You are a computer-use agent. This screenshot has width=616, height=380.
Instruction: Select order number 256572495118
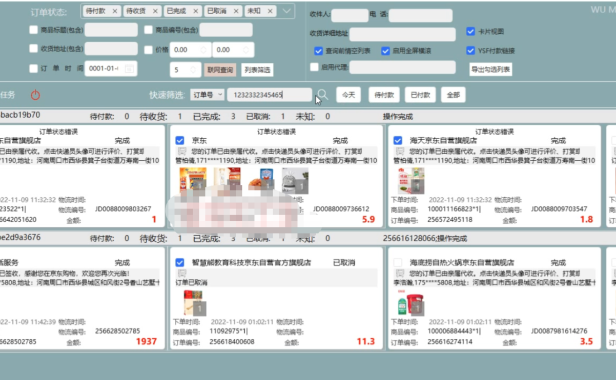[x=450, y=219]
